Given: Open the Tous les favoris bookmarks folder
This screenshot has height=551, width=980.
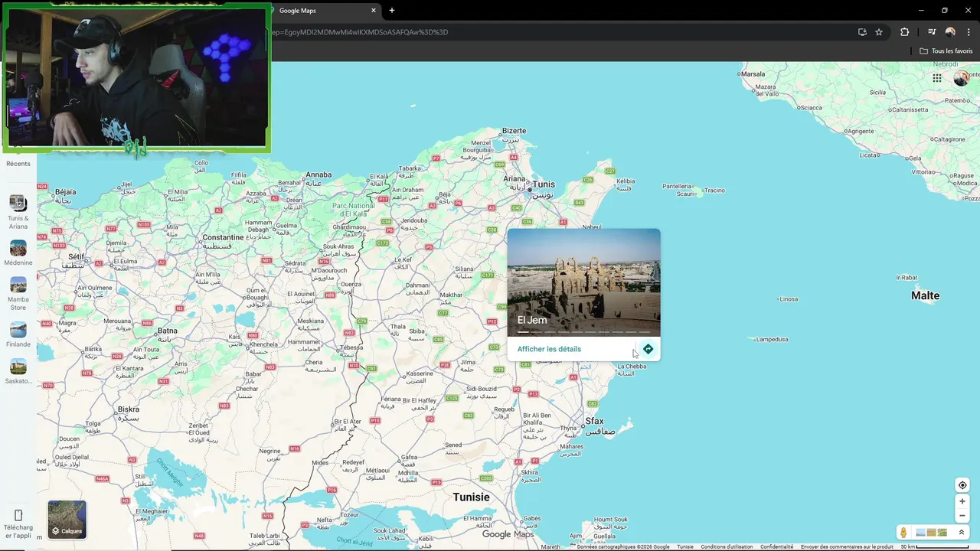Looking at the screenshot, I should (946, 51).
